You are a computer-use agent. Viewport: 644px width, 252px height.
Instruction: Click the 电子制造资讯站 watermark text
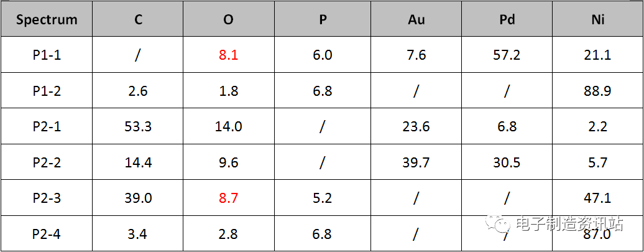(x=569, y=224)
